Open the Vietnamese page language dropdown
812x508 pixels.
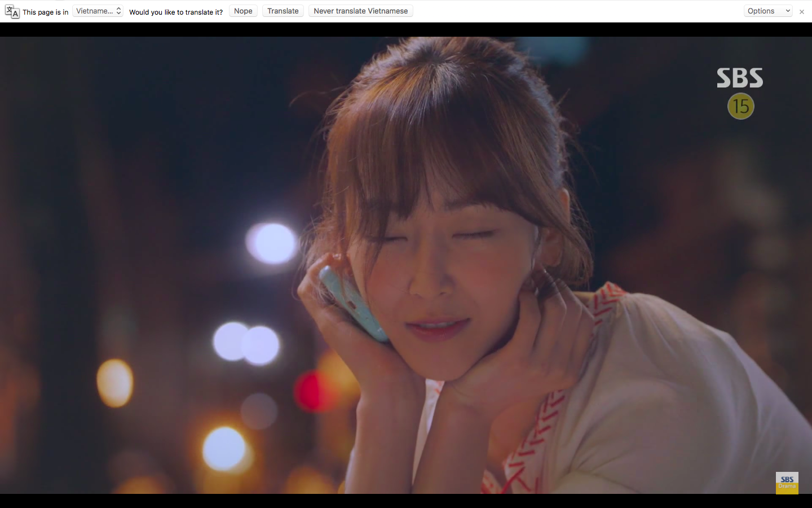(97, 11)
